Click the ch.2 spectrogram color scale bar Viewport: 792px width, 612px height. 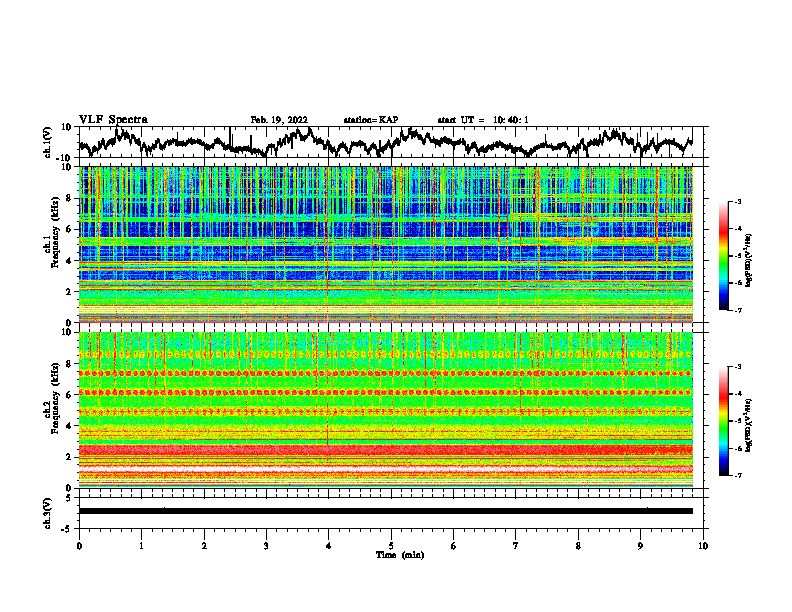pos(723,421)
